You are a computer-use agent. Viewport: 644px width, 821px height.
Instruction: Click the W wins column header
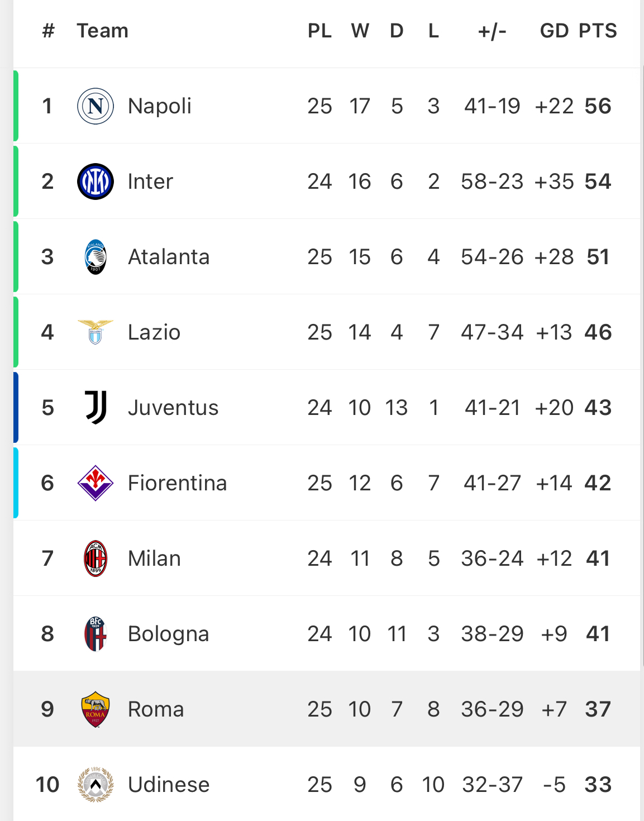click(360, 31)
